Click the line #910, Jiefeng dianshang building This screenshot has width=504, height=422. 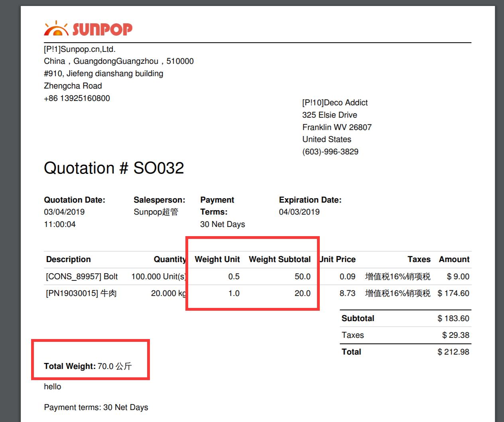[104, 73]
